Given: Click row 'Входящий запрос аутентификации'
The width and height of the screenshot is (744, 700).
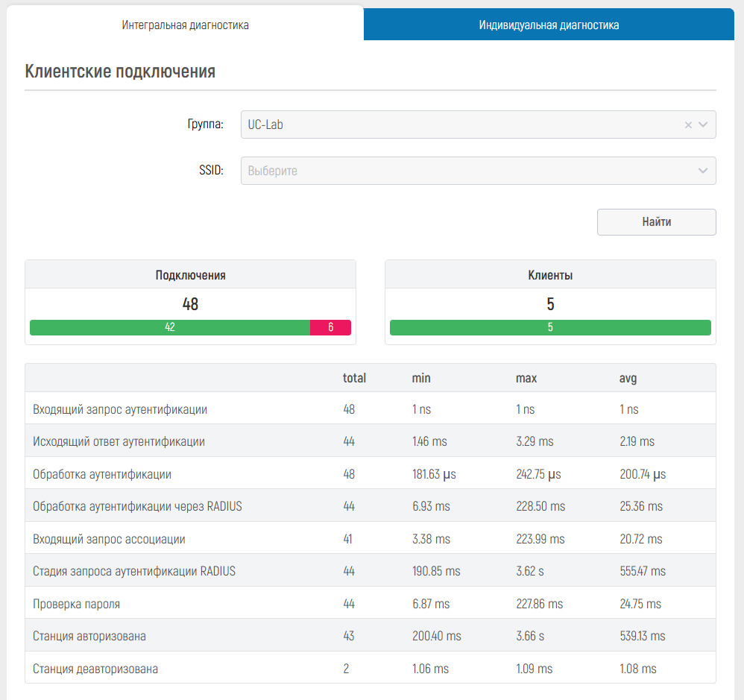Looking at the screenshot, I should (x=371, y=409).
